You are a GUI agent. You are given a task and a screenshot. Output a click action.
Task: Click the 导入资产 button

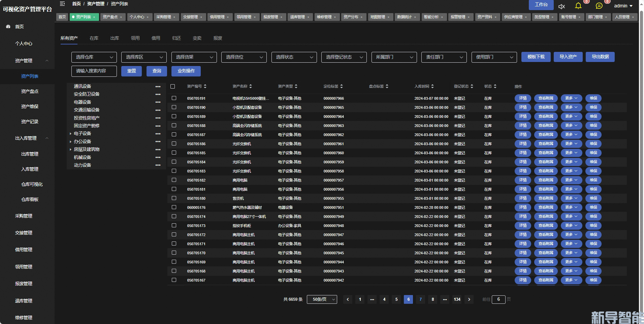pos(568,57)
